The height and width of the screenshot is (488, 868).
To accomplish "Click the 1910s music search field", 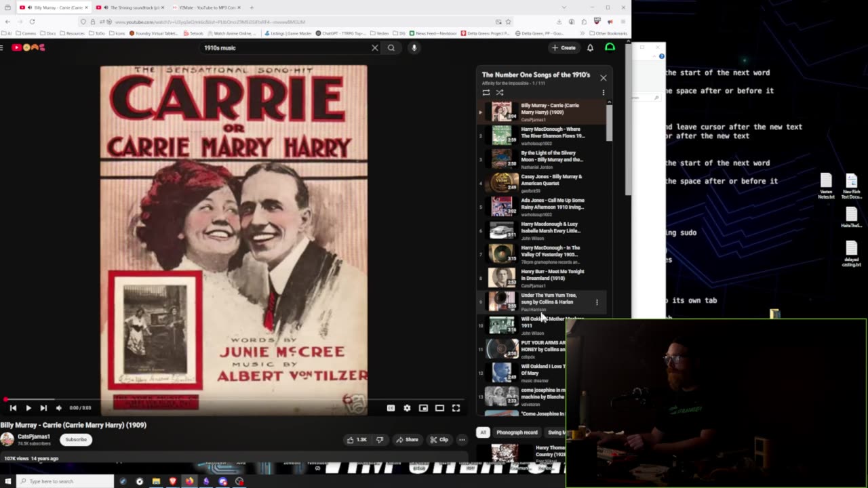I will [x=285, y=48].
